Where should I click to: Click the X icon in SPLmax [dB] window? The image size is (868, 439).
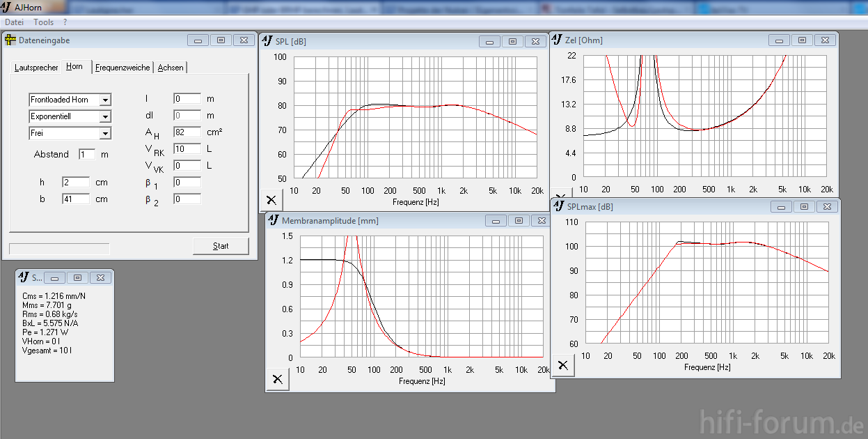[x=562, y=365]
